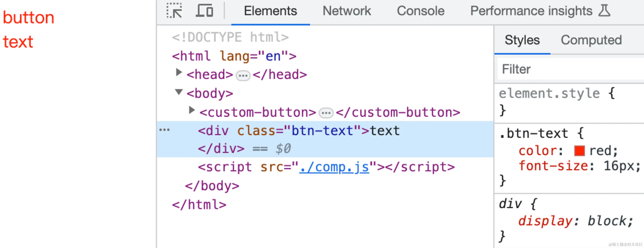Open the Console tab
Viewport: 644px width, 248px height.
421,11
